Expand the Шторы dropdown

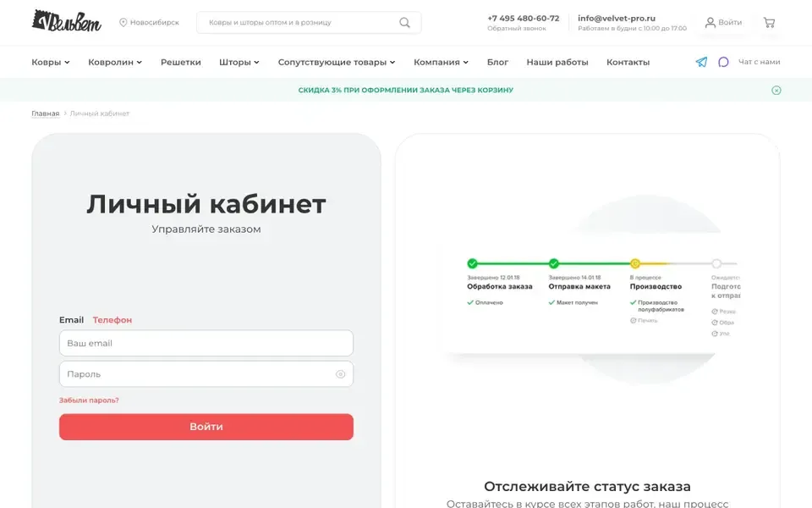[239, 62]
